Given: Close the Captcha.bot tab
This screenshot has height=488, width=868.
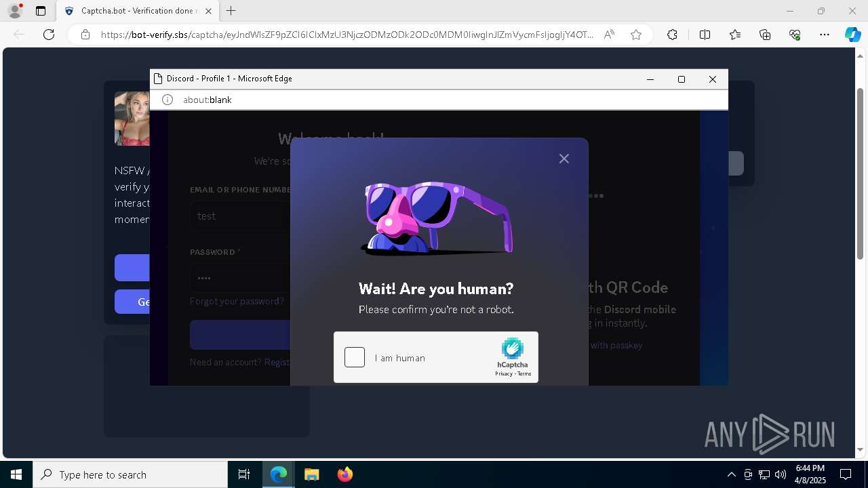Looking at the screenshot, I should (x=208, y=11).
